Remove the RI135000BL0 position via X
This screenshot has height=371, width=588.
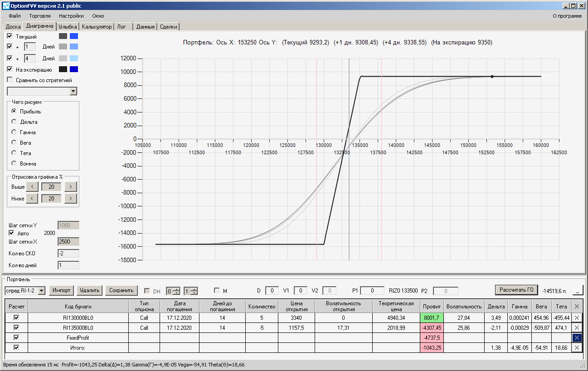[x=577, y=327]
